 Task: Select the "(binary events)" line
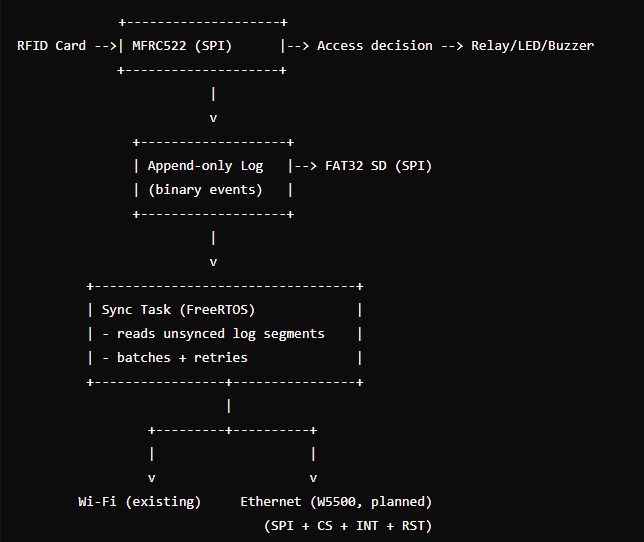pyautogui.click(x=205, y=190)
